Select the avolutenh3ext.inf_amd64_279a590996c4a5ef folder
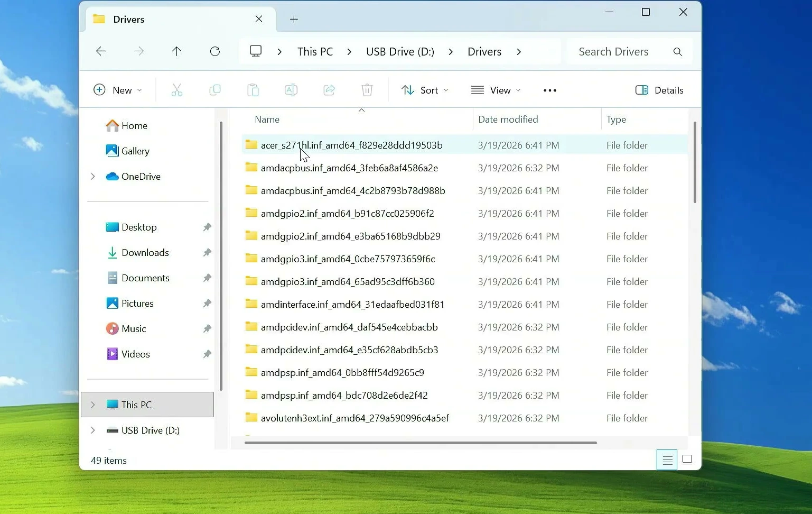The image size is (812, 514). coord(465,418)
